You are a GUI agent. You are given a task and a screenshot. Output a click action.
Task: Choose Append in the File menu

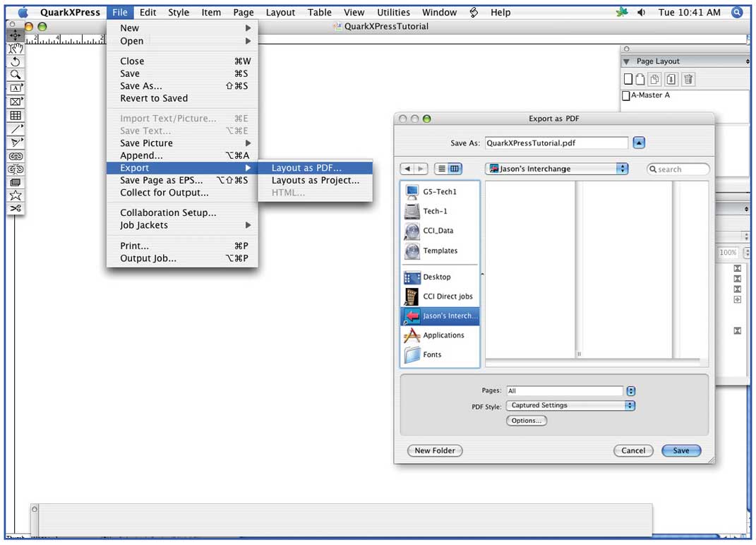coord(182,156)
